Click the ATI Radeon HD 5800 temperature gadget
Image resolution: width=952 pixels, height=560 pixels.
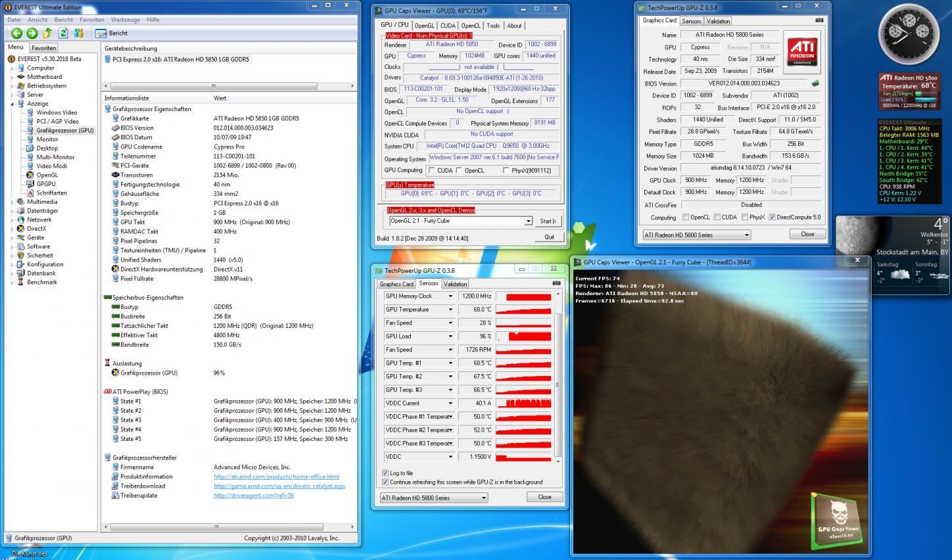(x=909, y=91)
